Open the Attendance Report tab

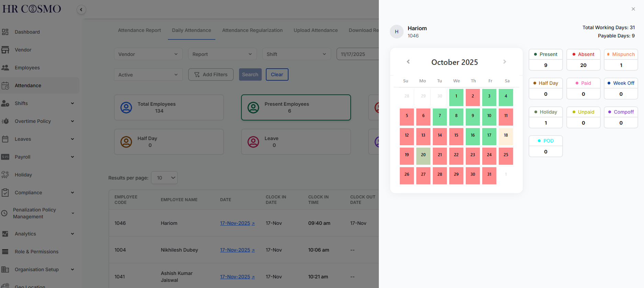(x=139, y=30)
